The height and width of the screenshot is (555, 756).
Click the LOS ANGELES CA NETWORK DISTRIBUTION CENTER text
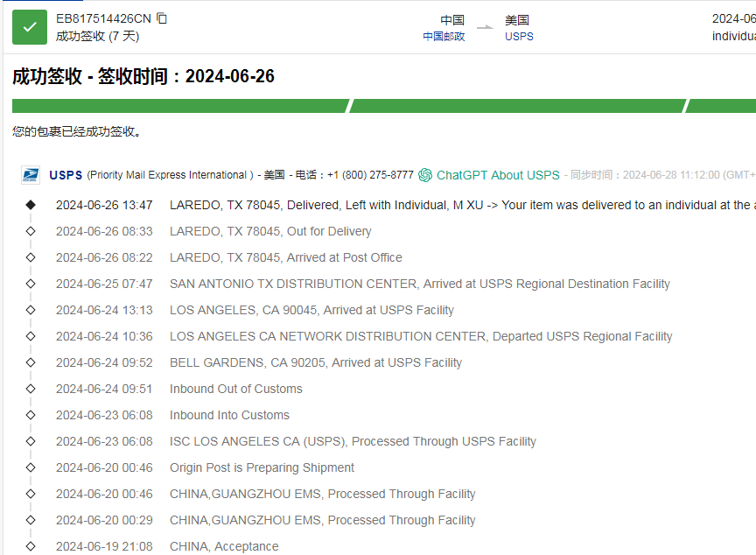(421, 336)
